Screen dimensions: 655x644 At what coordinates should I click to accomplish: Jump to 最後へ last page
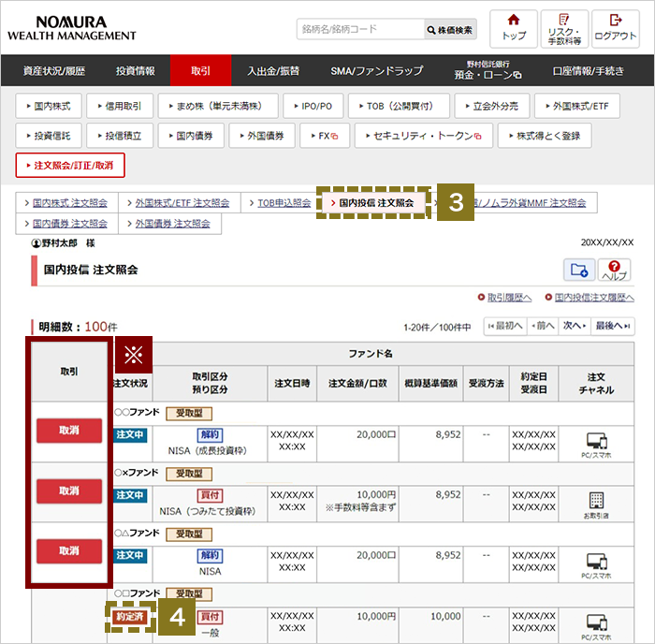click(x=612, y=326)
